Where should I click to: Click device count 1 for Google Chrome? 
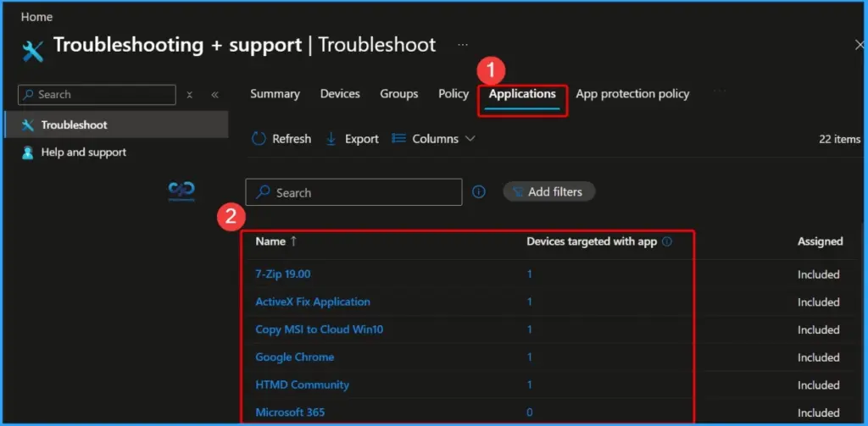click(x=530, y=357)
